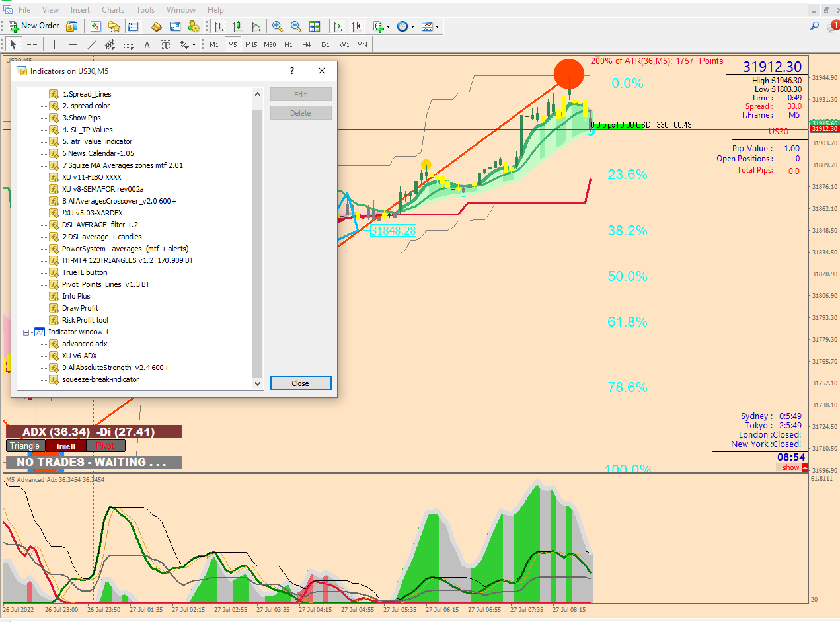Screen dimensions: 840x622
Task: Click the Close button in Indicators dialog
Action: (x=301, y=383)
